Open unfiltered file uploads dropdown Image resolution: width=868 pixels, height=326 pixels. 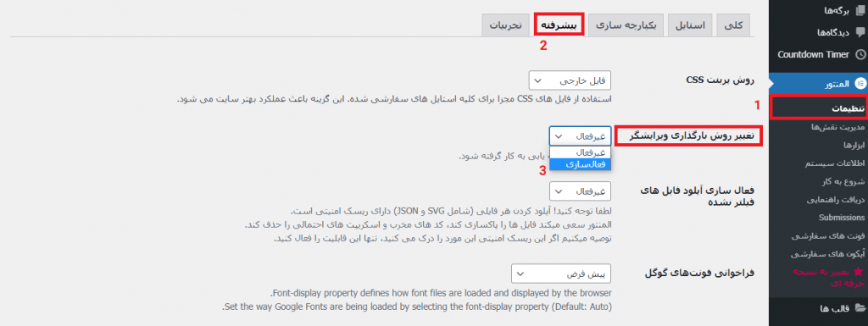tap(580, 191)
